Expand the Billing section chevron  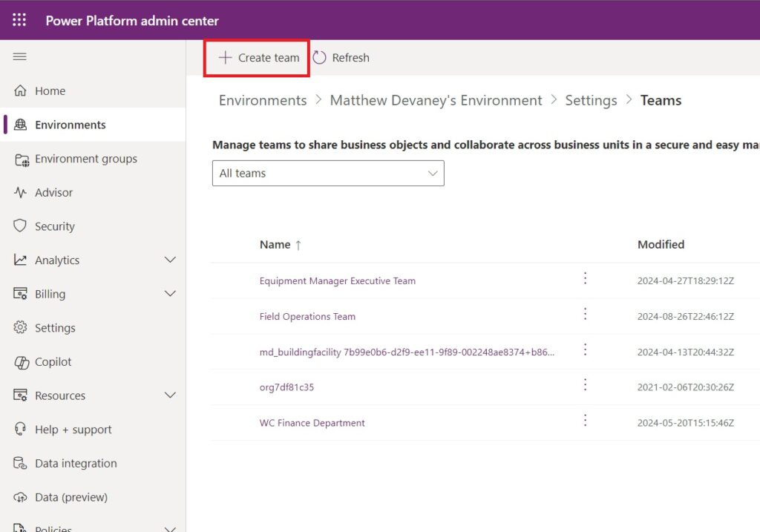click(170, 294)
